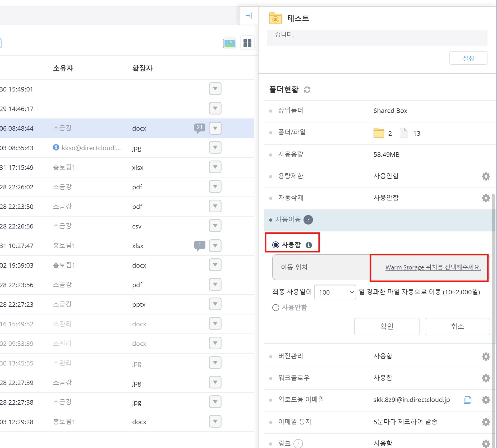Refresh the 폴더현황 folder status
This screenshot has width=497, height=448.
pos(307,90)
